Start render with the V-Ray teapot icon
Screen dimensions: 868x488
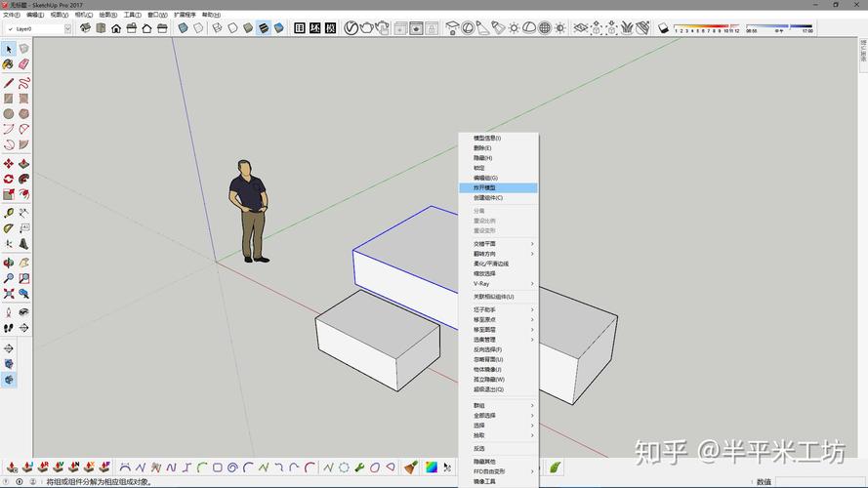coord(366,28)
